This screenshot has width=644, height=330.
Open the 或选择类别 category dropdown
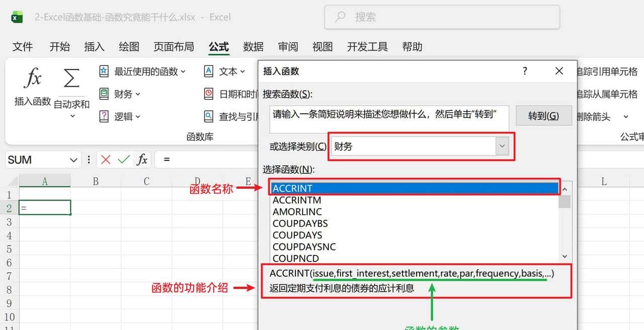(502, 146)
